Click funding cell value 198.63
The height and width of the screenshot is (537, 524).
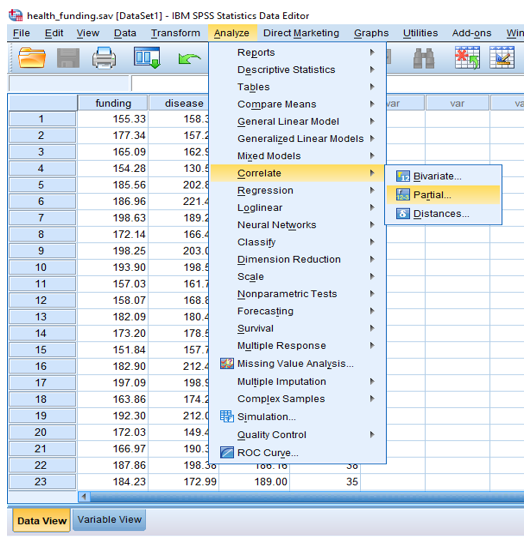113,218
